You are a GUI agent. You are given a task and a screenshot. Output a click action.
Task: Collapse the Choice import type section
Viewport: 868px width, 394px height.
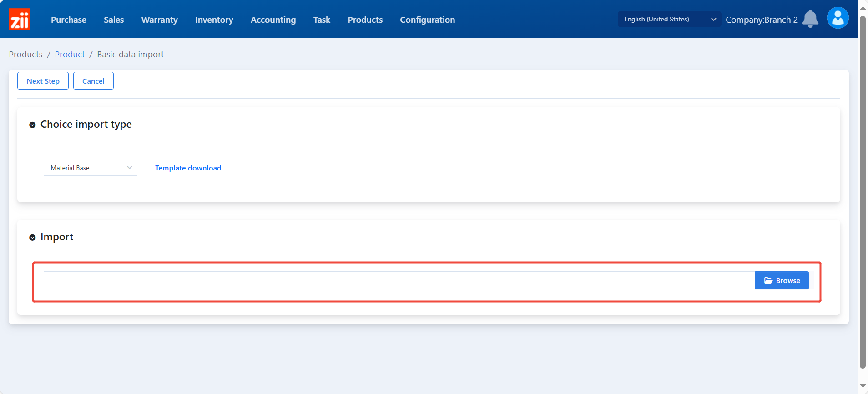(32, 125)
